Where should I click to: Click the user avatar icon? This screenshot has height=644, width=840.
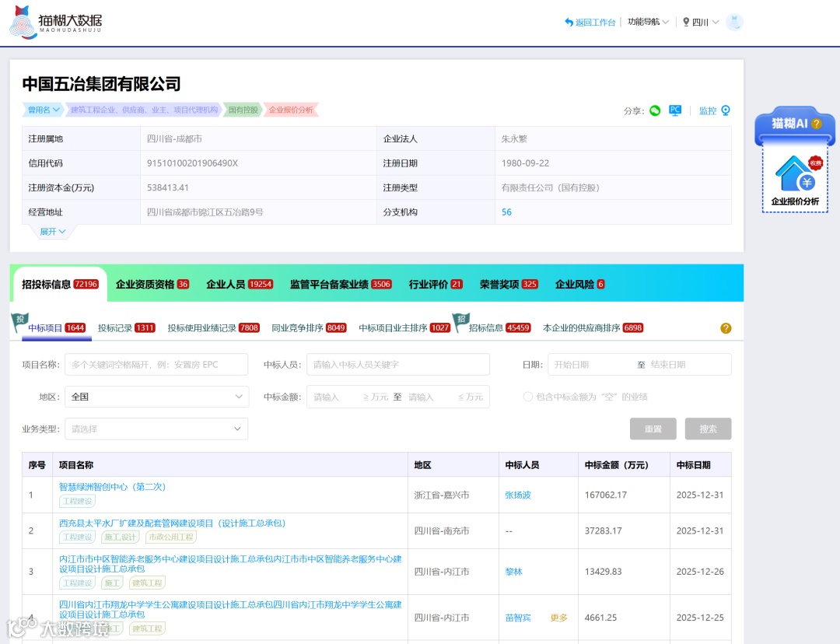[x=734, y=22]
